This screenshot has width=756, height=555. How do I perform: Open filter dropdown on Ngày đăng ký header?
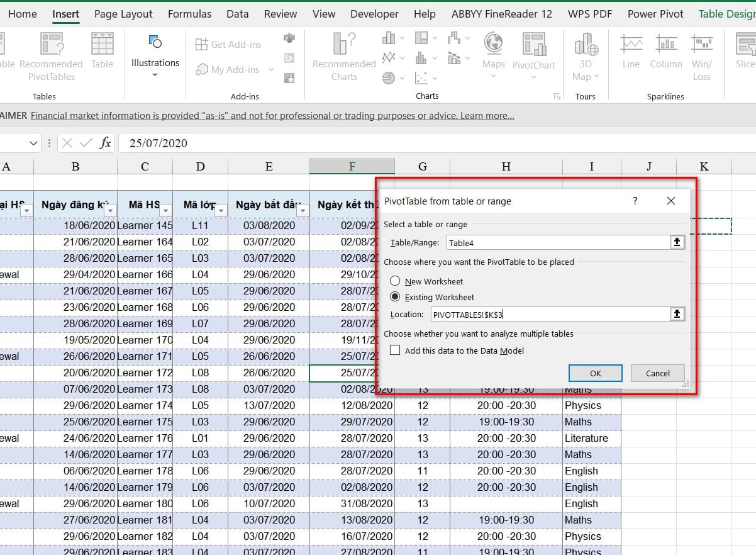coord(110,210)
